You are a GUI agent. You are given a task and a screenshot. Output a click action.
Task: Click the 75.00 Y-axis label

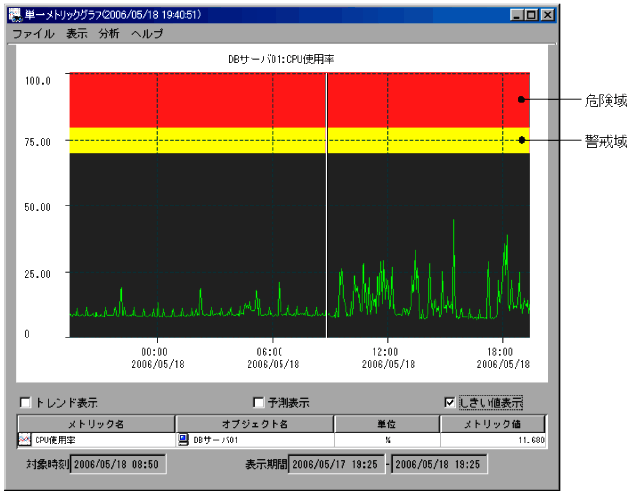coord(37,142)
